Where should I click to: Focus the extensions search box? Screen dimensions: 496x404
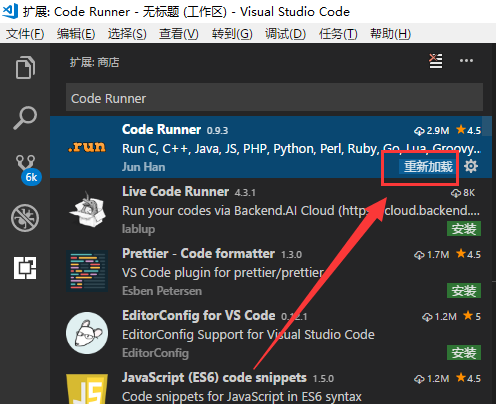click(x=274, y=97)
